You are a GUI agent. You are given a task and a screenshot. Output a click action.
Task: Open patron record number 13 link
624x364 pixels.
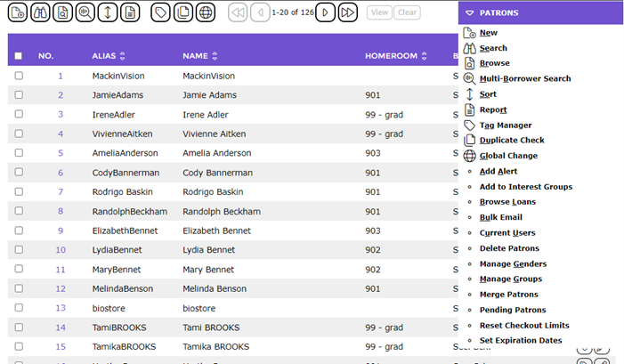click(61, 308)
